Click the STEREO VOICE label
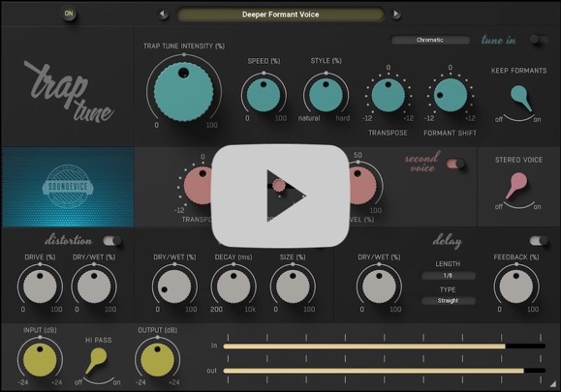561x392 pixels. [518, 160]
